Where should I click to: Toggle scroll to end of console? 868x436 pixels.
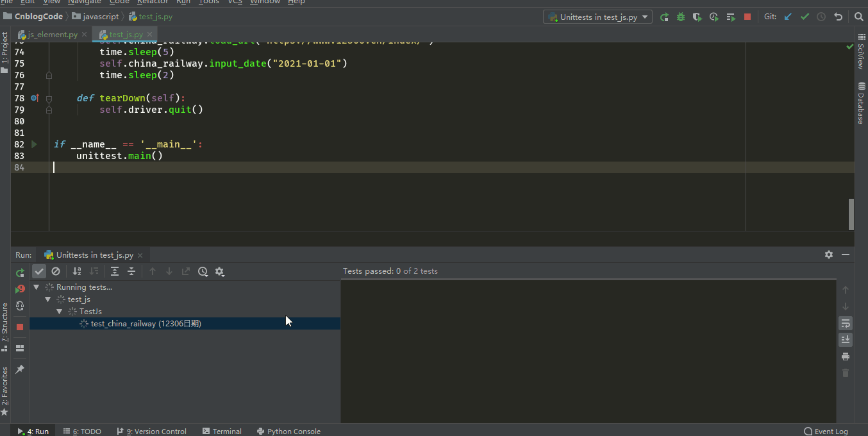(x=846, y=340)
